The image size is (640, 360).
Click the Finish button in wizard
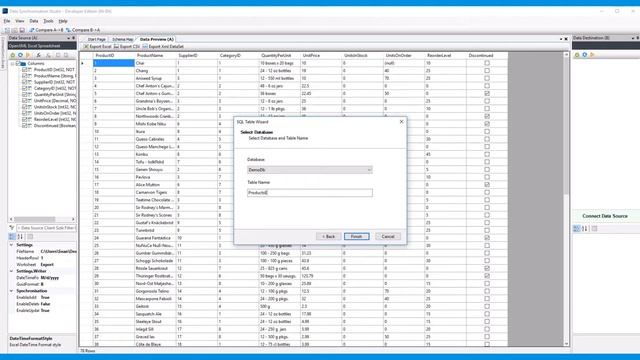pos(356,236)
